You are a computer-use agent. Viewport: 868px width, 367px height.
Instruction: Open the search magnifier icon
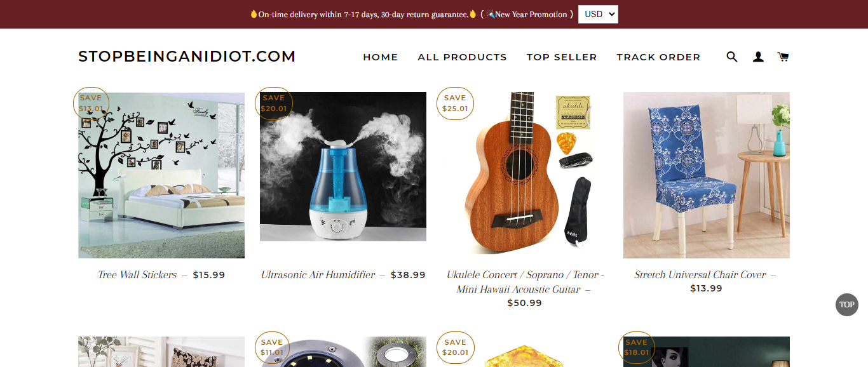tap(732, 57)
